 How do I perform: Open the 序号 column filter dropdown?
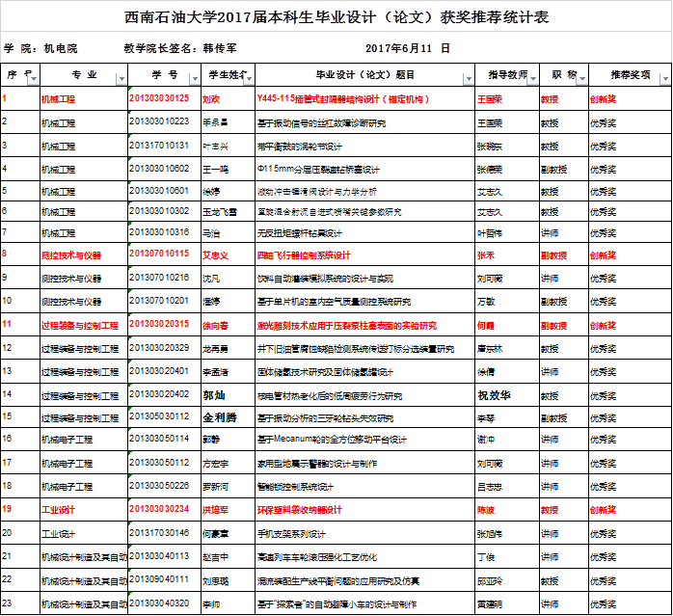click(31, 79)
